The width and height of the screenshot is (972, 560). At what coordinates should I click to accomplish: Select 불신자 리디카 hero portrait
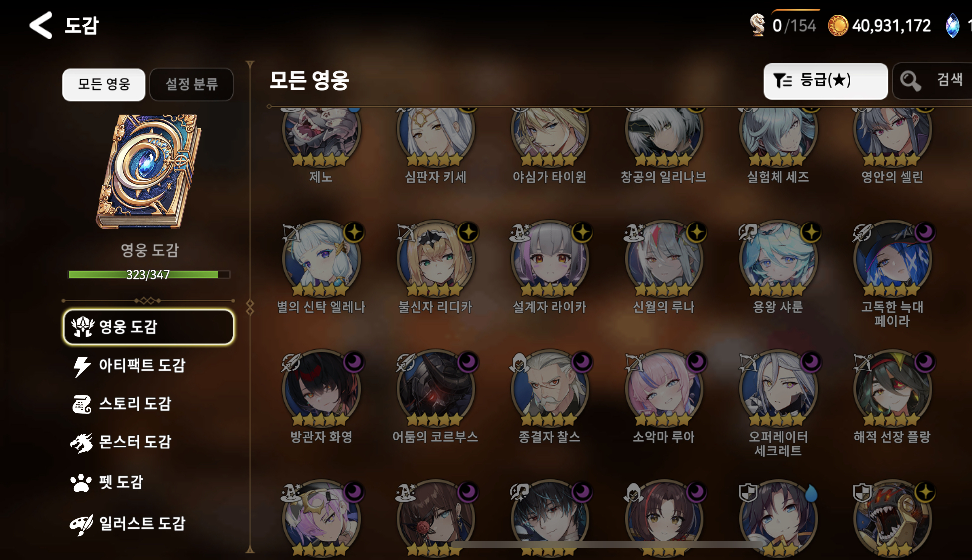click(x=436, y=259)
